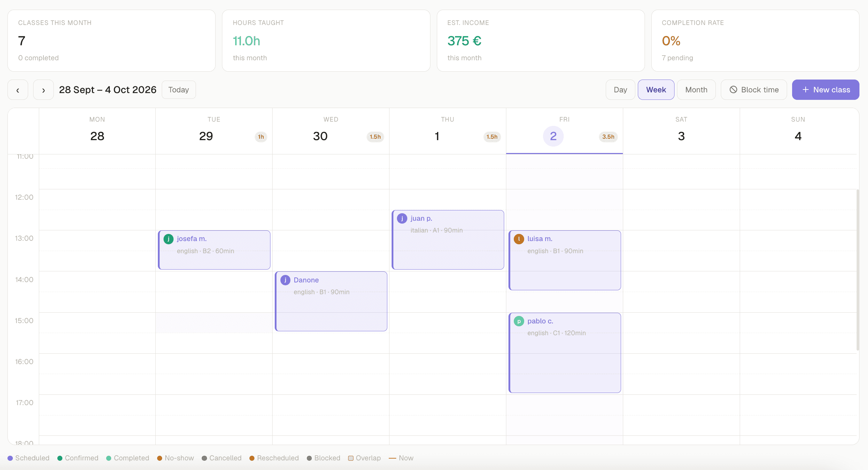This screenshot has height=470, width=868.
Task: Click the 1.5h badge on Wednesday
Action: pyautogui.click(x=375, y=137)
